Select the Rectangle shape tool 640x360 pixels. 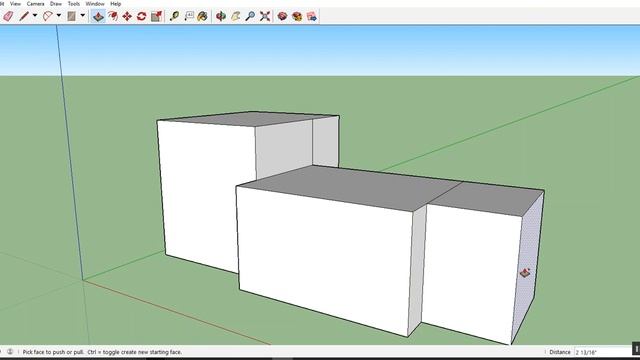[x=71, y=16]
